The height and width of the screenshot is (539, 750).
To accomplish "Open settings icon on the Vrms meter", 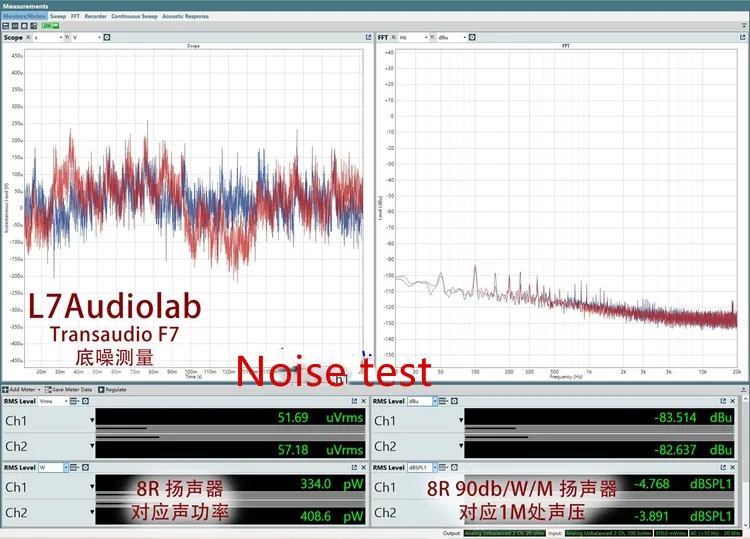I will (x=85, y=401).
